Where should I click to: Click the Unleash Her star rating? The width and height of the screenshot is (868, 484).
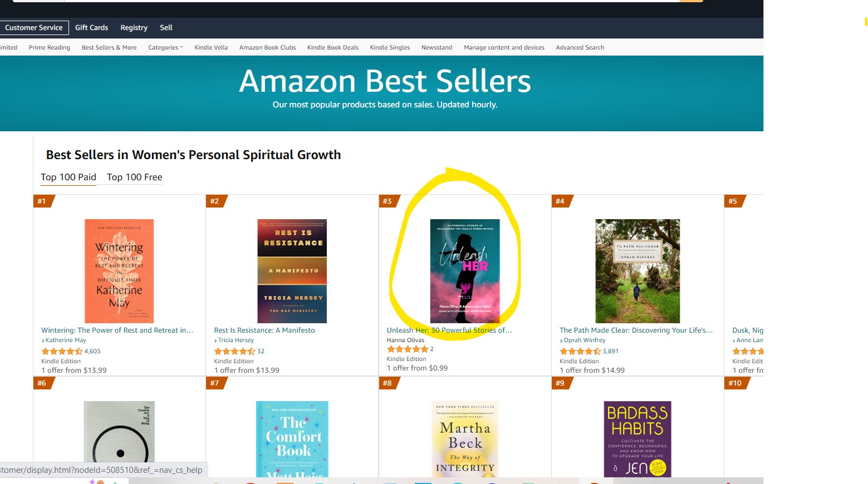pyautogui.click(x=407, y=349)
